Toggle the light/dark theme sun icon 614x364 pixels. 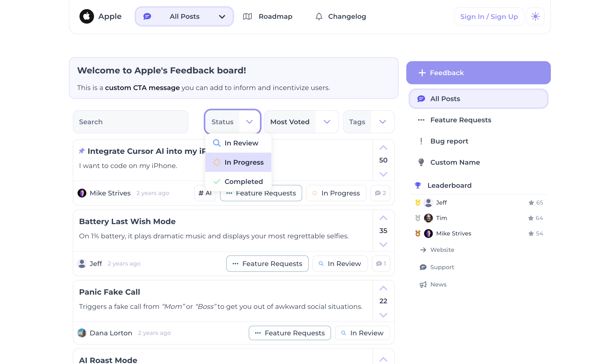[x=535, y=16]
